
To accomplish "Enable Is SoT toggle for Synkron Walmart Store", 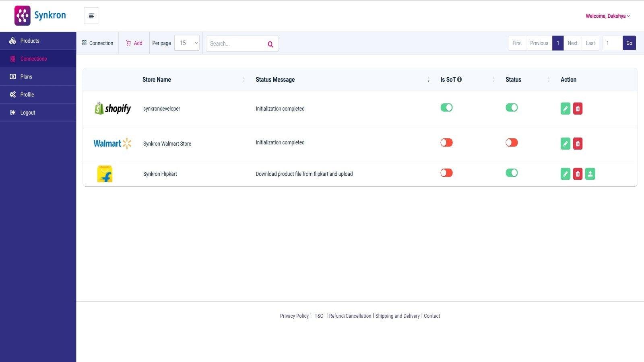I will 446,142.
